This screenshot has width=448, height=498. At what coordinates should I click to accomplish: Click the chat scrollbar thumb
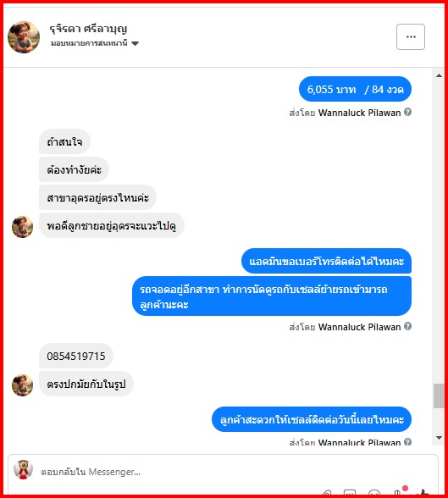point(439,396)
